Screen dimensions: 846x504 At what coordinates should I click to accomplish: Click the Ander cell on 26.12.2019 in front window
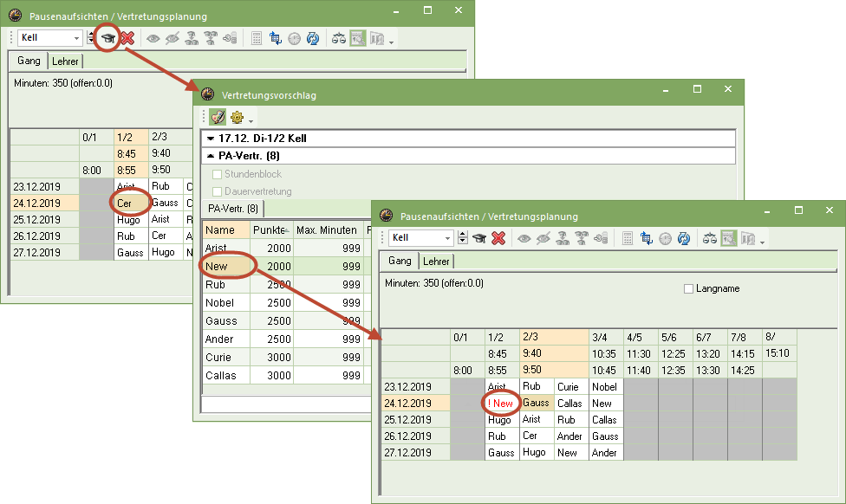tap(571, 436)
